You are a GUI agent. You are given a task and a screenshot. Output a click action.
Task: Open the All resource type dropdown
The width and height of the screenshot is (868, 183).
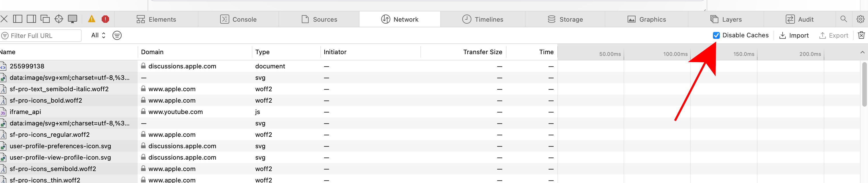(98, 35)
